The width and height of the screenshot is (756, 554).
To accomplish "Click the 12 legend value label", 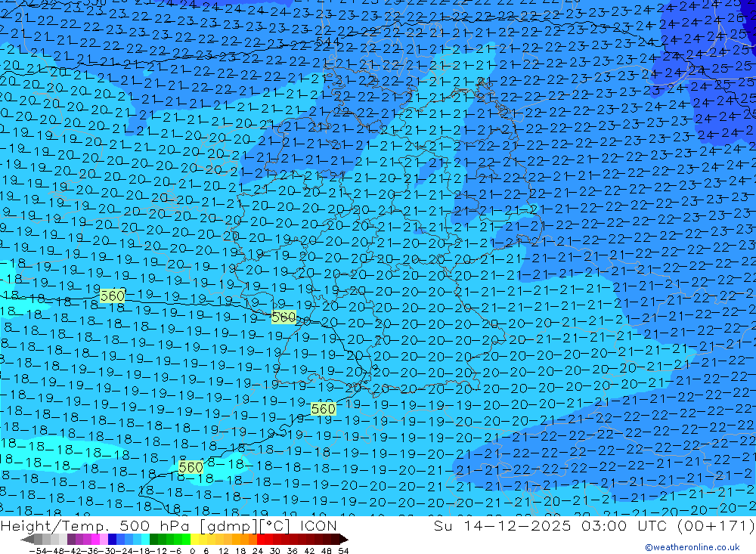I will point(224,551).
